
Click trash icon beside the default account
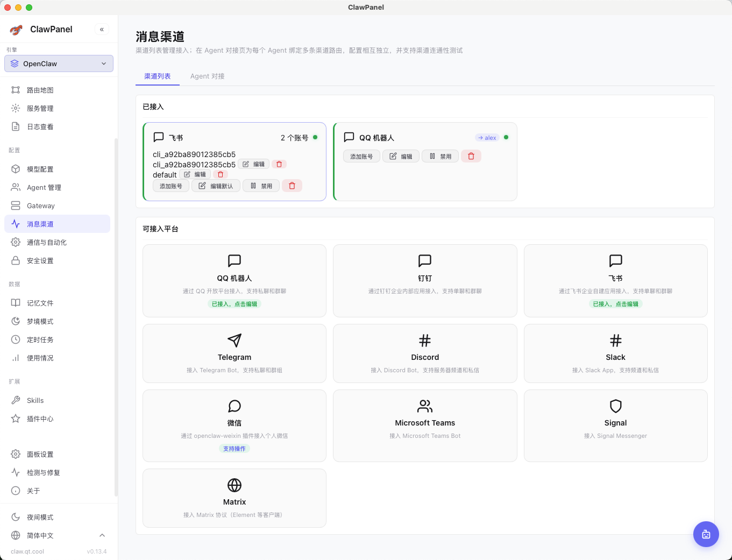coord(220,174)
